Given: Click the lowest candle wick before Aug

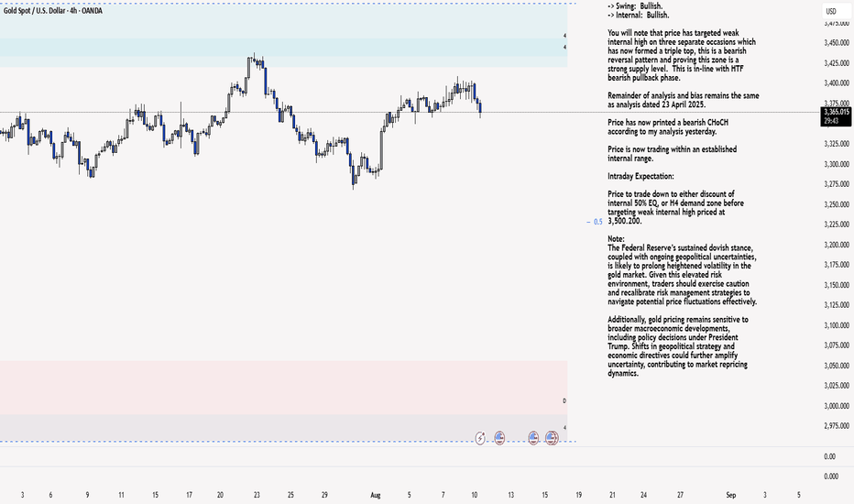Looking at the screenshot, I should (x=354, y=178).
